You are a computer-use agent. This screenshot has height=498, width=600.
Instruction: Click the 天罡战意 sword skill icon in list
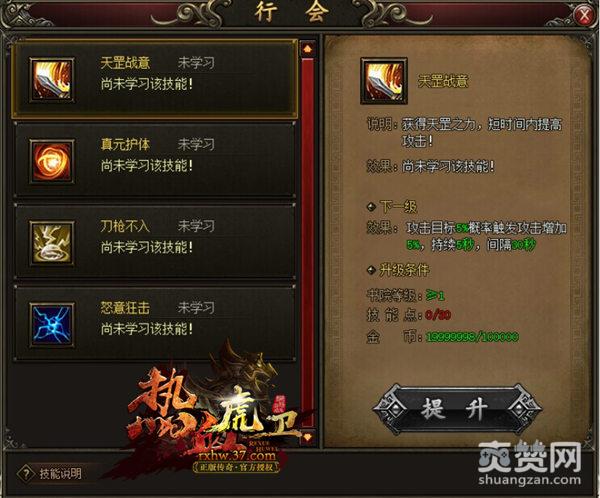(x=52, y=80)
